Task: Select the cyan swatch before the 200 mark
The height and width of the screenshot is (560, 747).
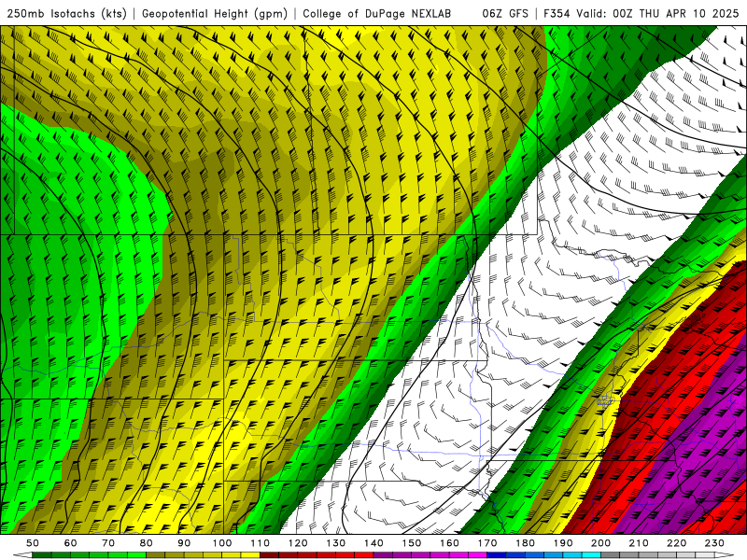Action: (x=591, y=555)
